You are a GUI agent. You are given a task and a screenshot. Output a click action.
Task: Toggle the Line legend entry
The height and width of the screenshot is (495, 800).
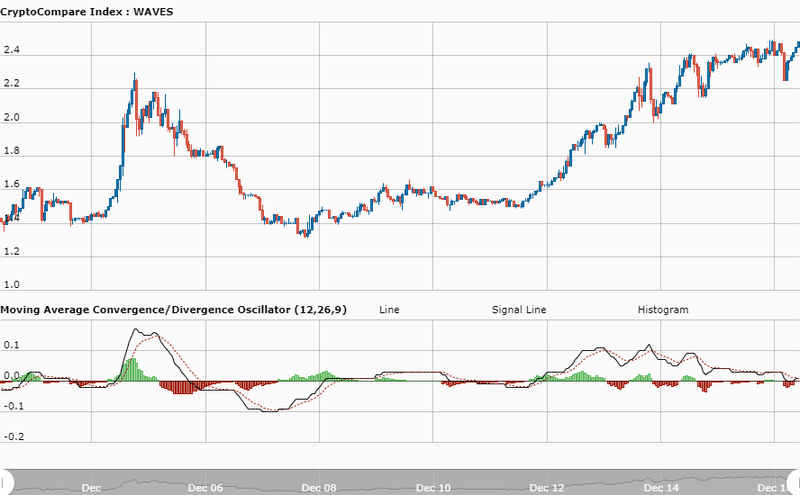[x=389, y=310]
